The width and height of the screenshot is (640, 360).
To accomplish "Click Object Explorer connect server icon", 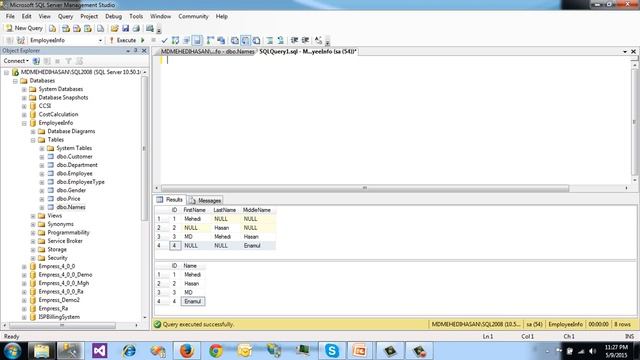I will pos(36,61).
